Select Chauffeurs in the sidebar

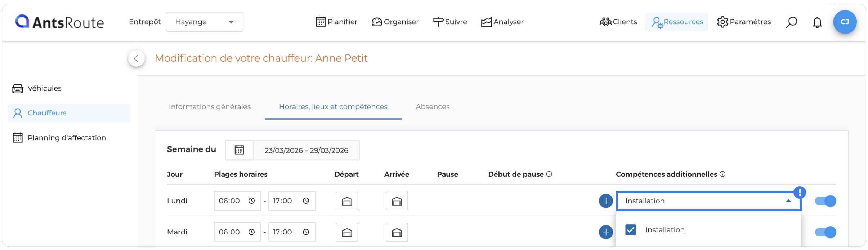(x=69, y=113)
